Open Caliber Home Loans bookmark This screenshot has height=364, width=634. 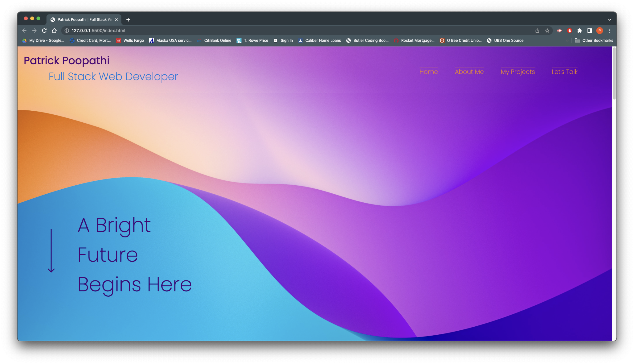point(319,41)
